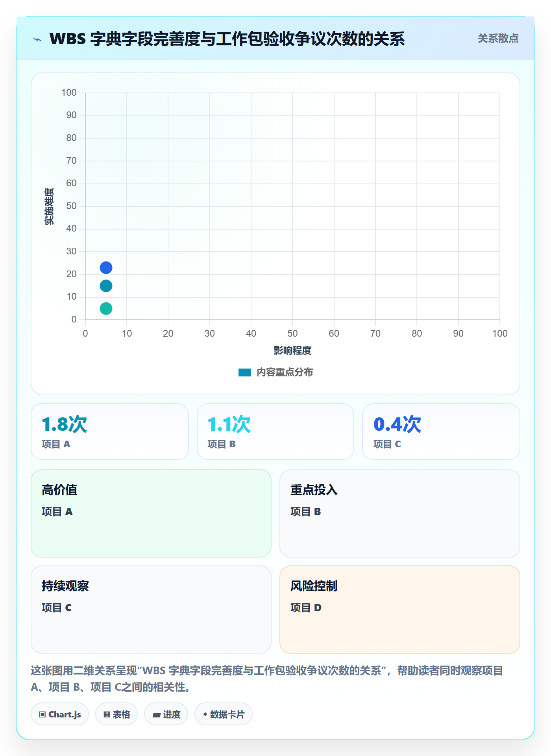Select the 高价值 quadrant card
The width and height of the screenshot is (551, 756).
click(x=151, y=513)
